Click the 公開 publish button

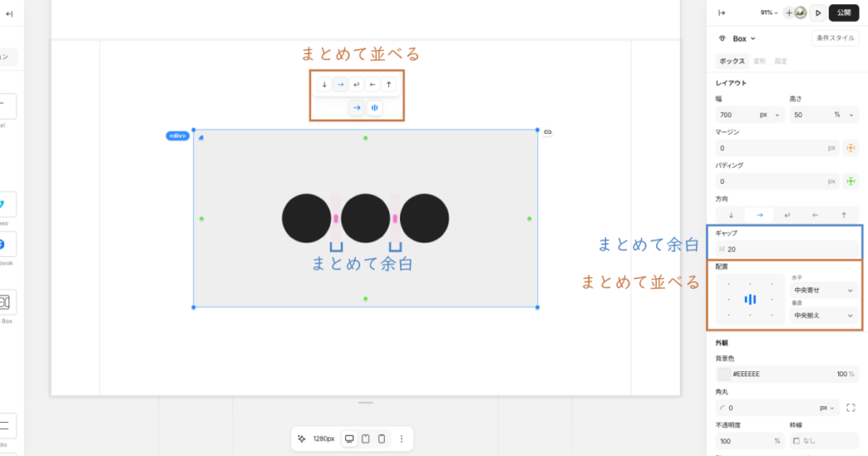[843, 13]
